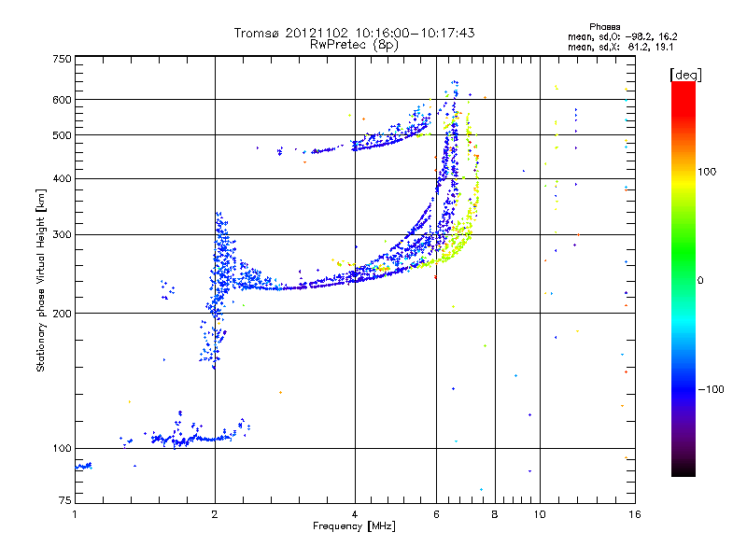Click the y-axis label "600"
The height and width of the screenshot is (560, 747).
62,100
